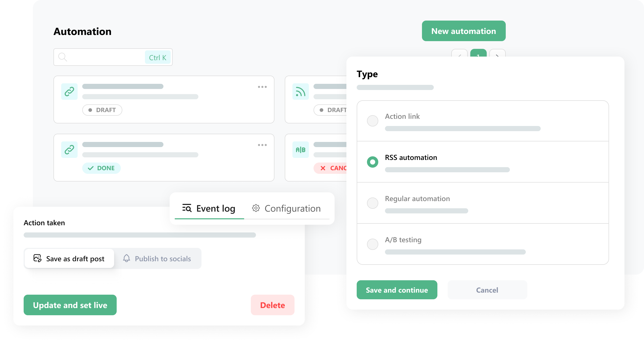Click the RSS feed icon in top-right card
Viewport: 644px width, 343px height.
pyautogui.click(x=300, y=91)
